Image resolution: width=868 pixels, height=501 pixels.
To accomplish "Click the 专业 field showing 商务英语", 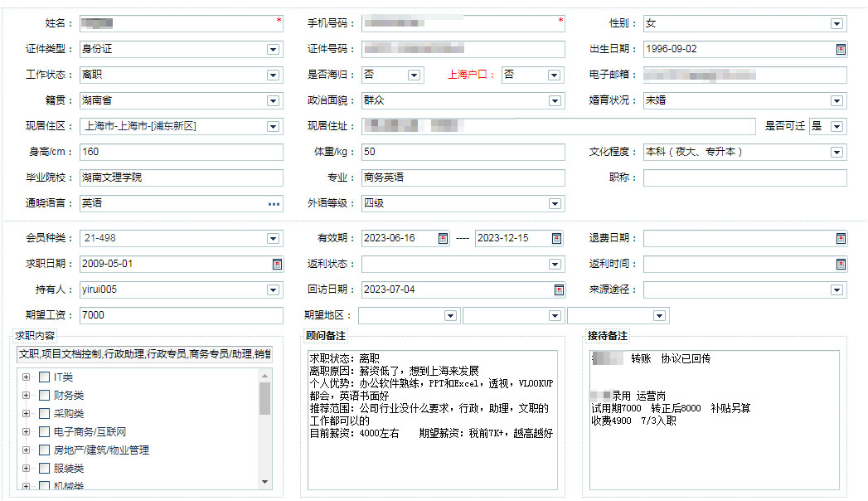I will tap(463, 178).
